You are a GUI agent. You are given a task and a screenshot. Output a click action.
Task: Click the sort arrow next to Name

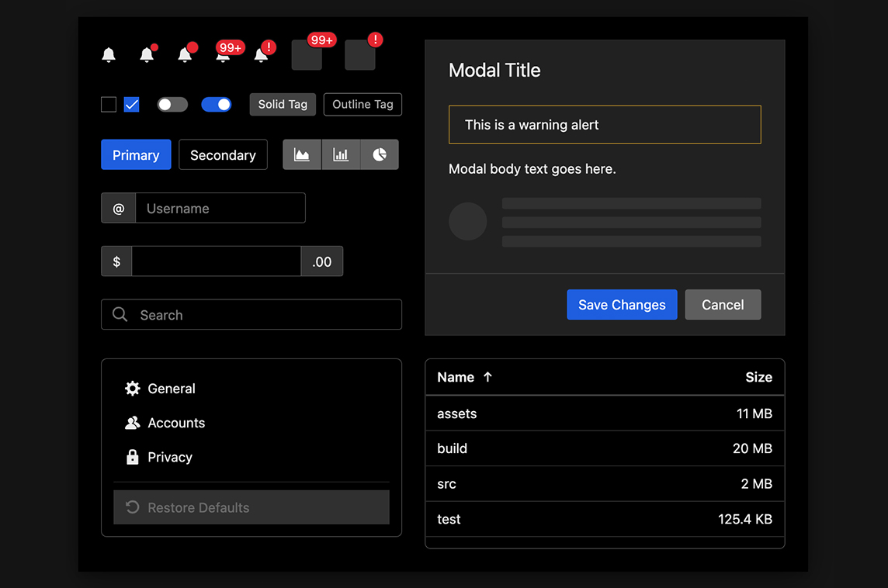pos(487,377)
